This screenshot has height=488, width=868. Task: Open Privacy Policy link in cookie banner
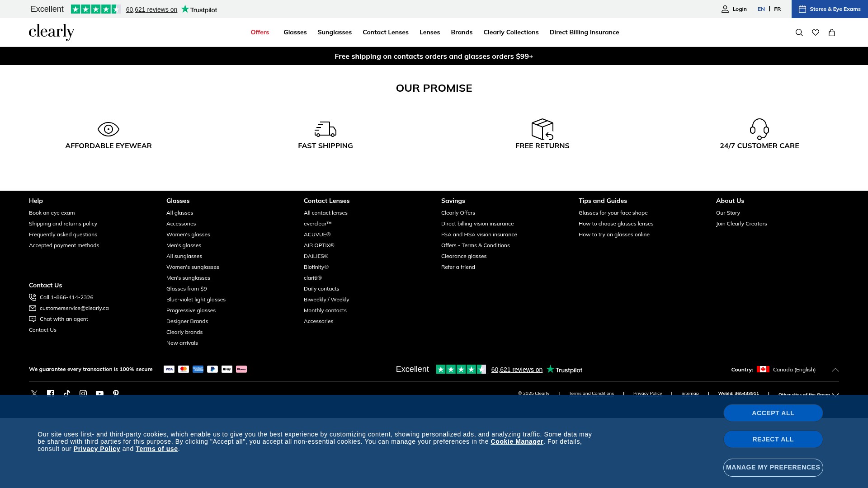tap(97, 449)
